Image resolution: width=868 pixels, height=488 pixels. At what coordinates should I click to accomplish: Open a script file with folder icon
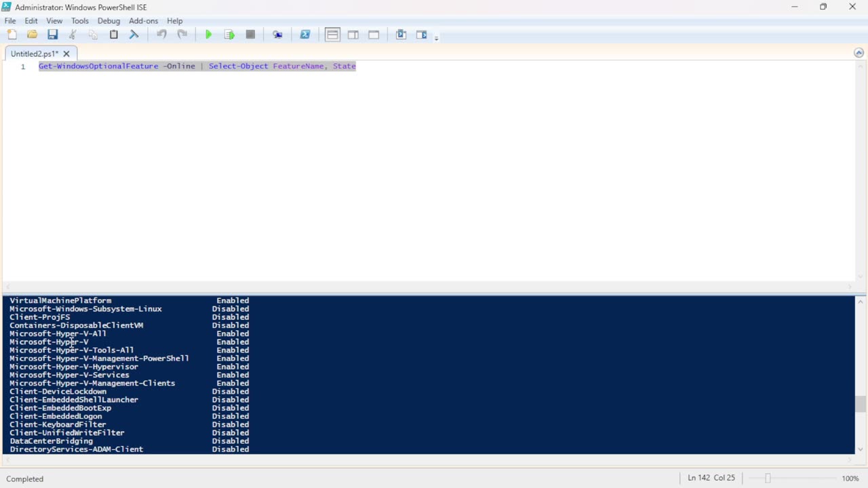(x=32, y=35)
